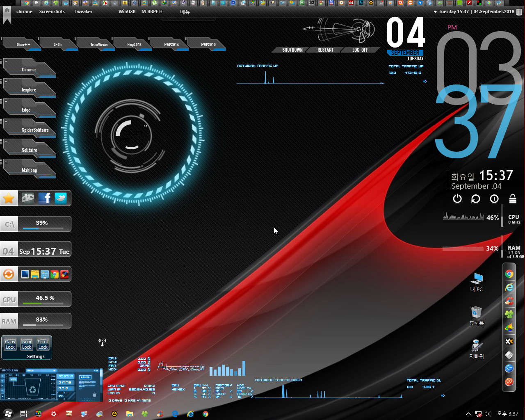Open File Explorer on the taskbar
The height and width of the screenshot is (420, 525).
pos(130,414)
